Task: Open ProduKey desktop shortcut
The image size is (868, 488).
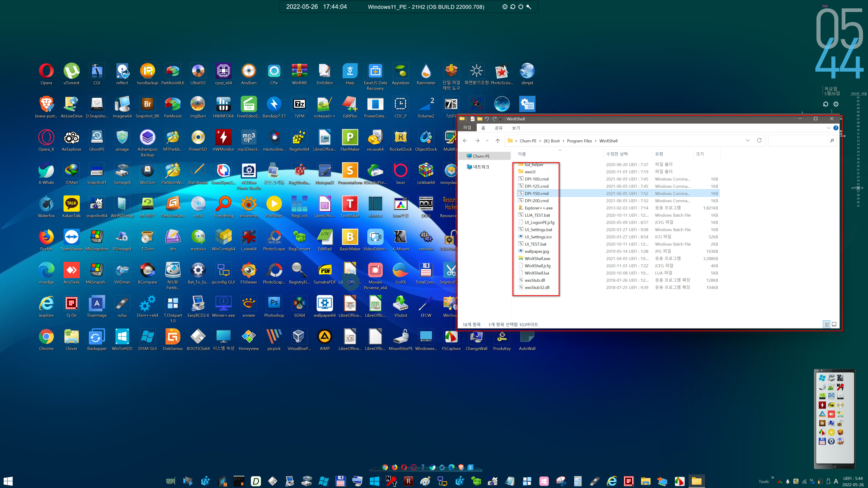Action: coord(502,340)
